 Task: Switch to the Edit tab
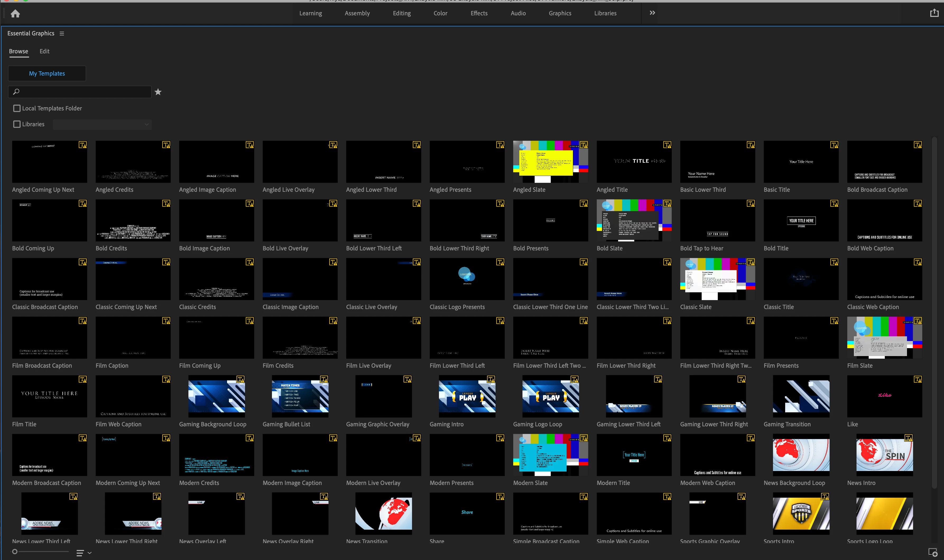pyautogui.click(x=45, y=51)
